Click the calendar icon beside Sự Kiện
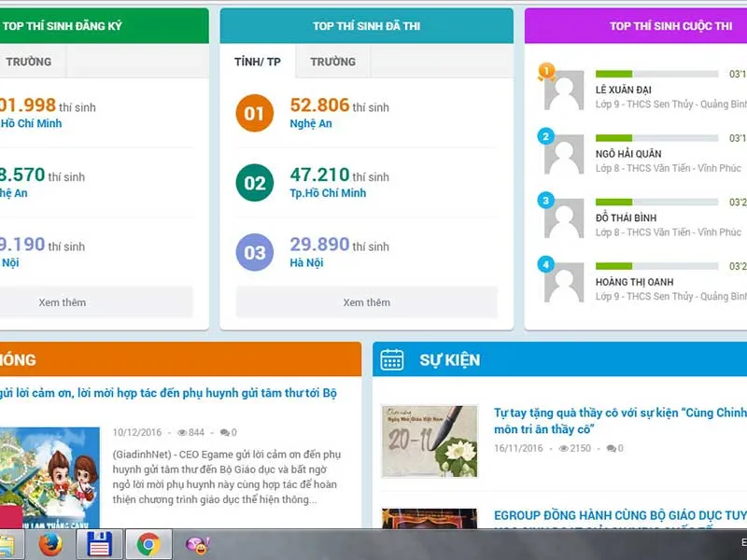The height and width of the screenshot is (560, 747). point(392,359)
